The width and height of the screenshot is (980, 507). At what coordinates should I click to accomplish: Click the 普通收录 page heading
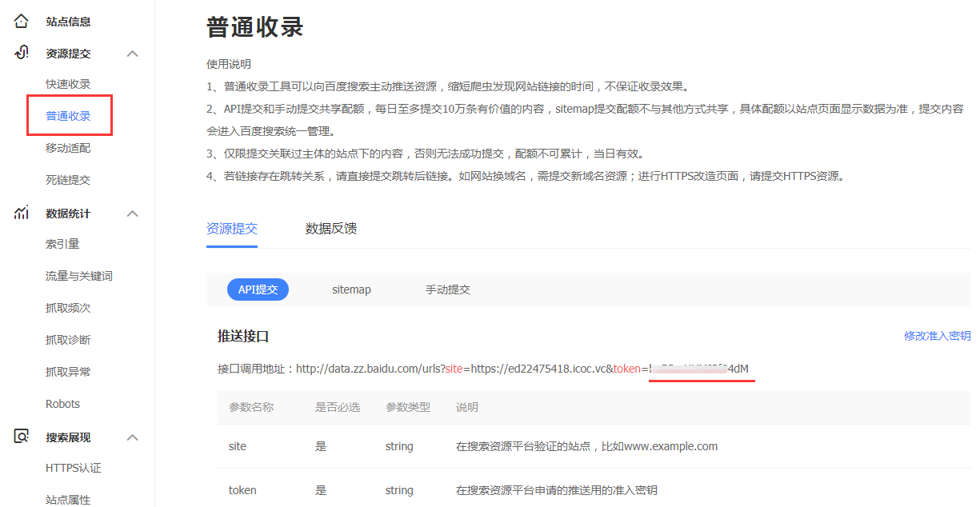255,27
